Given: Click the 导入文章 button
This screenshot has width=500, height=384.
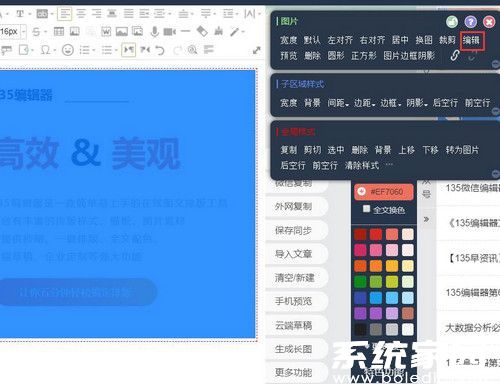Looking at the screenshot, I should 293,254.
